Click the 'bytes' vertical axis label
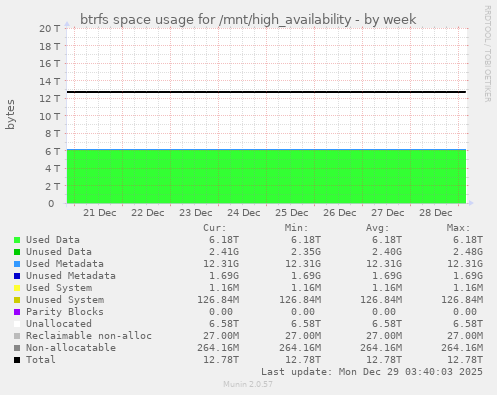 pos(10,114)
